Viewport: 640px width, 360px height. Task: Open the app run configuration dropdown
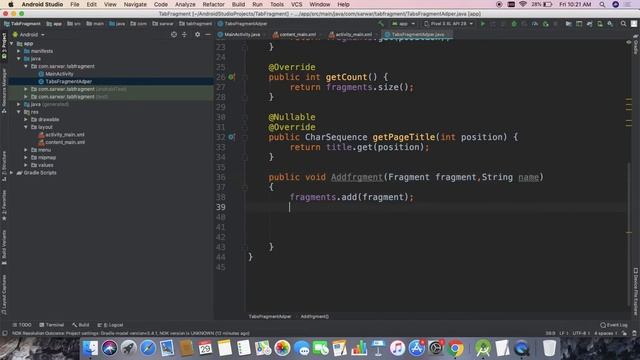(x=403, y=24)
